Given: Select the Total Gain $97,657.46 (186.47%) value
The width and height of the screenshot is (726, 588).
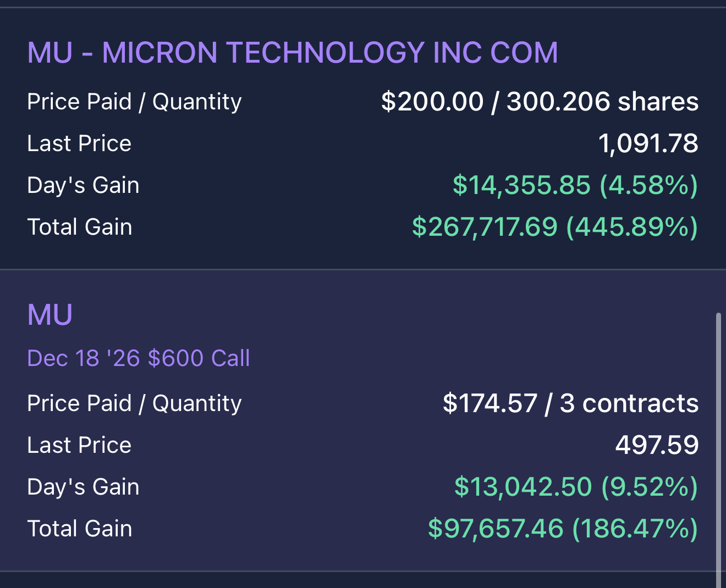Looking at the screenshot, I should 563,529.
